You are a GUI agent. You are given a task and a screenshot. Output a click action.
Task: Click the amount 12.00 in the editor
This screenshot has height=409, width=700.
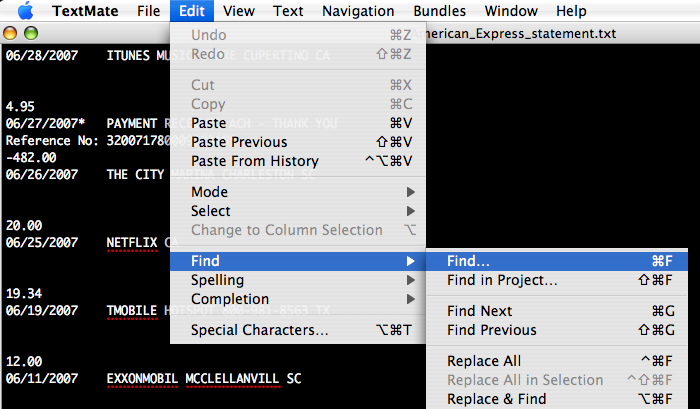[x=24, y=361]
